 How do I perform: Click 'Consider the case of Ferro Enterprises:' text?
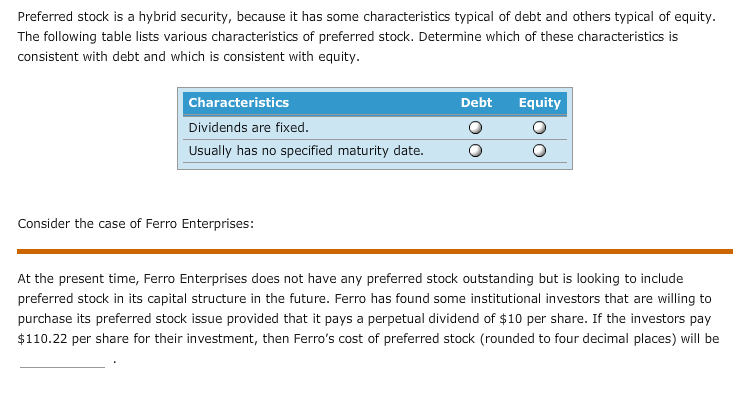click(x=136, y=224)
